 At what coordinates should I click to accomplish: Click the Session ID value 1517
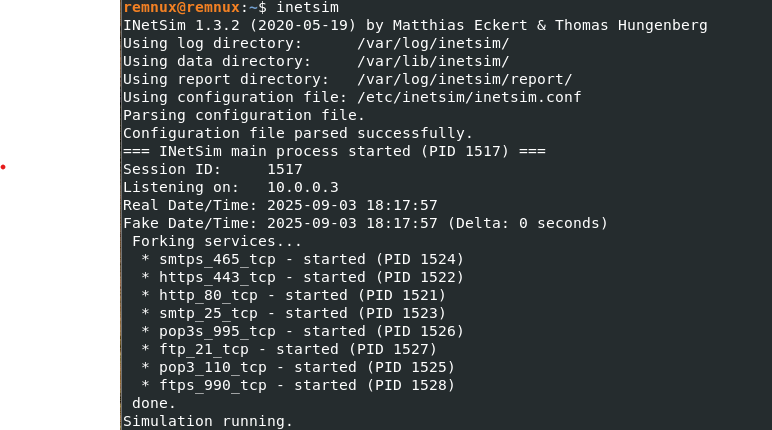click(x=285, y=169)
